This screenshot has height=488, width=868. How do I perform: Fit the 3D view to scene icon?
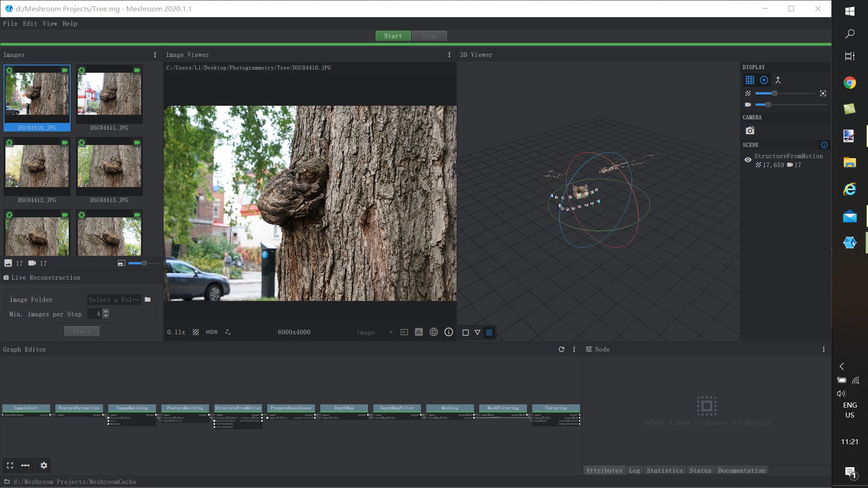(823, 94)
